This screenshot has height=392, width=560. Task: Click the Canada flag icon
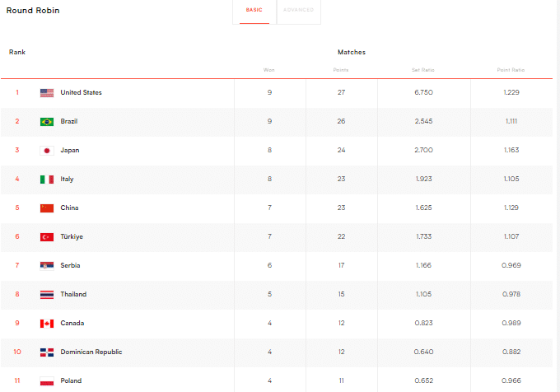(x=47, y=324)
